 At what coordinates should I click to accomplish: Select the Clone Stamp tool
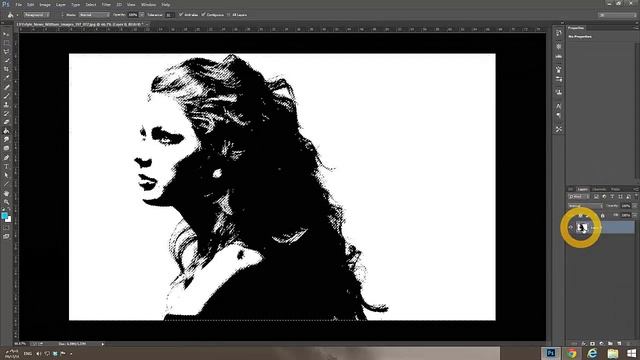point(6,104)
